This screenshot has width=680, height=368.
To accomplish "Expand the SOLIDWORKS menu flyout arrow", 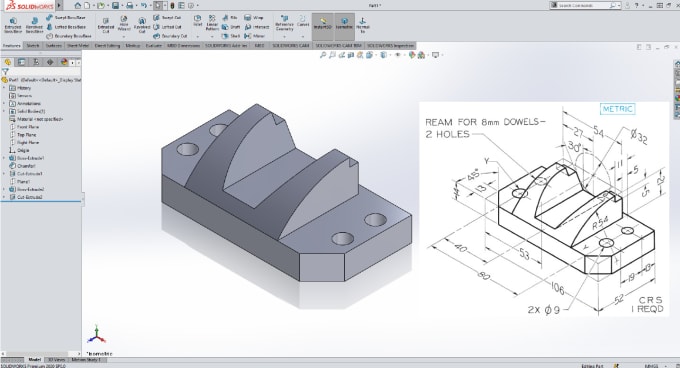I will coord(59,6).
